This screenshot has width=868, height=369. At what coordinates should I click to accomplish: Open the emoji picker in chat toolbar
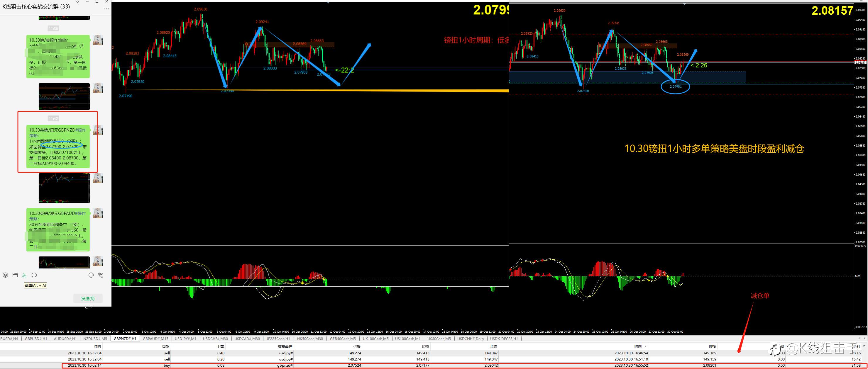(x=5, y=275)
